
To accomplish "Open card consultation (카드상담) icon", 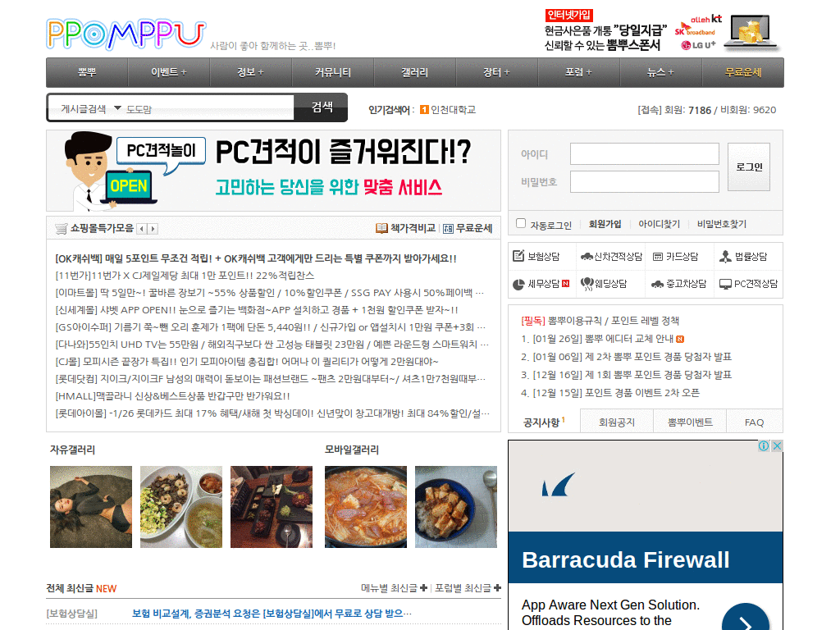I will [657, 257].
